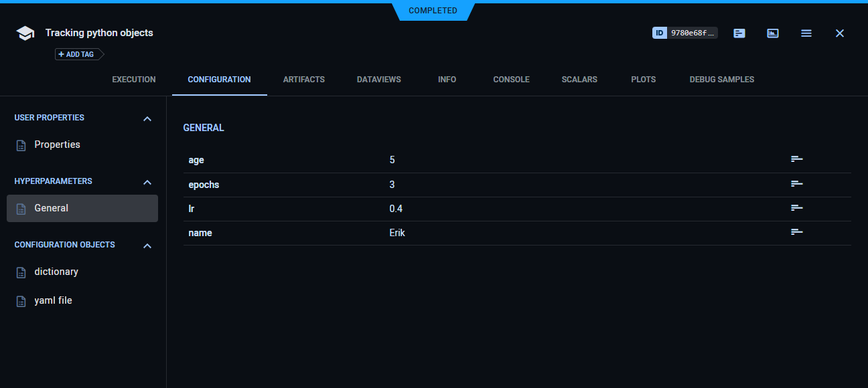Image resolution: width=868 pixels, height=388 pixels.
Task: Select the Properties document icon
Action: click(21, 144)
